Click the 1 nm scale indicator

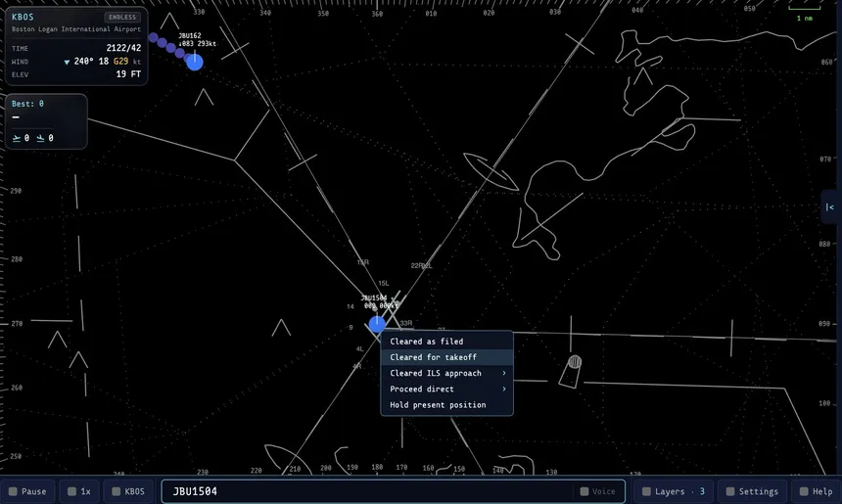pyautogui.click(x=805, y=14)
